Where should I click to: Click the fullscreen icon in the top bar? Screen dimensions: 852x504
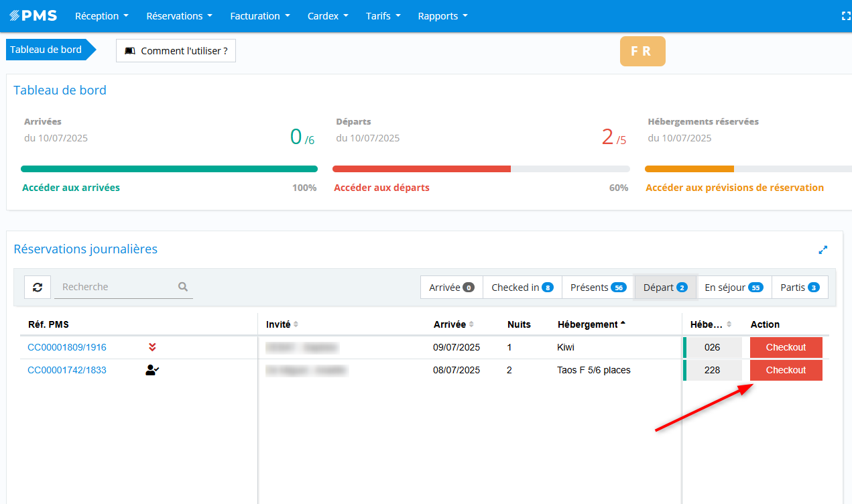[x=846, y=16]
